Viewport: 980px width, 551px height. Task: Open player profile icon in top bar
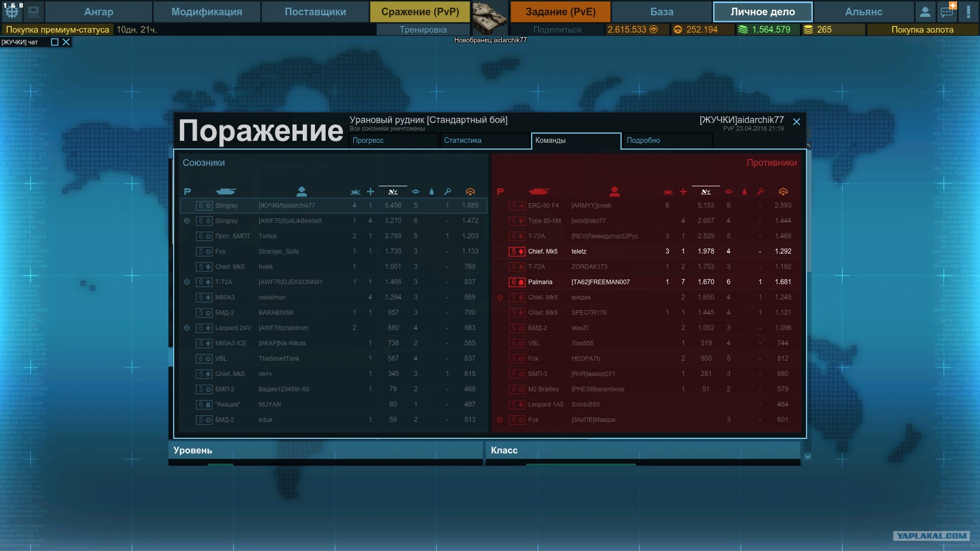click(x=925, y=11)
